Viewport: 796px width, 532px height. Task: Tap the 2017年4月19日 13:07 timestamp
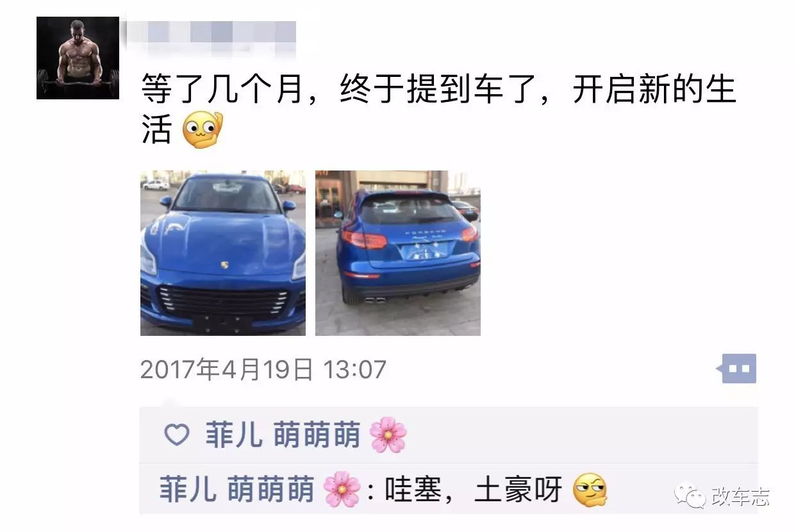tap(263, 370)
